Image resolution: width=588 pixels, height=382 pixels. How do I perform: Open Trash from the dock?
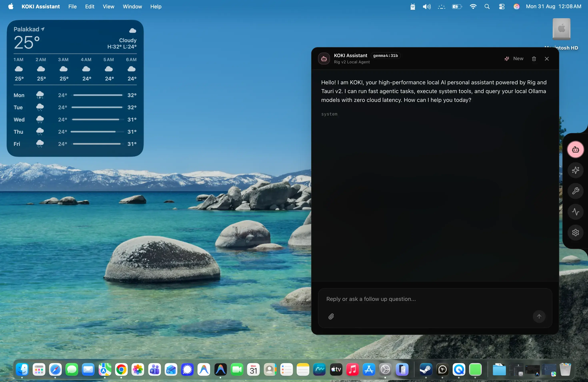pyautogui.click(x=565, y=369)
